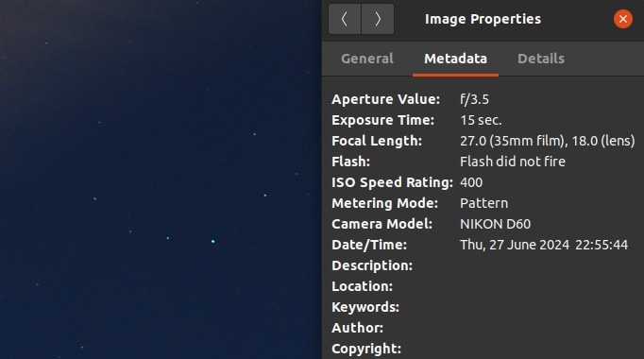Select the Metadata tab
This screenshot has width=644, height=359.
coord(455,59)
